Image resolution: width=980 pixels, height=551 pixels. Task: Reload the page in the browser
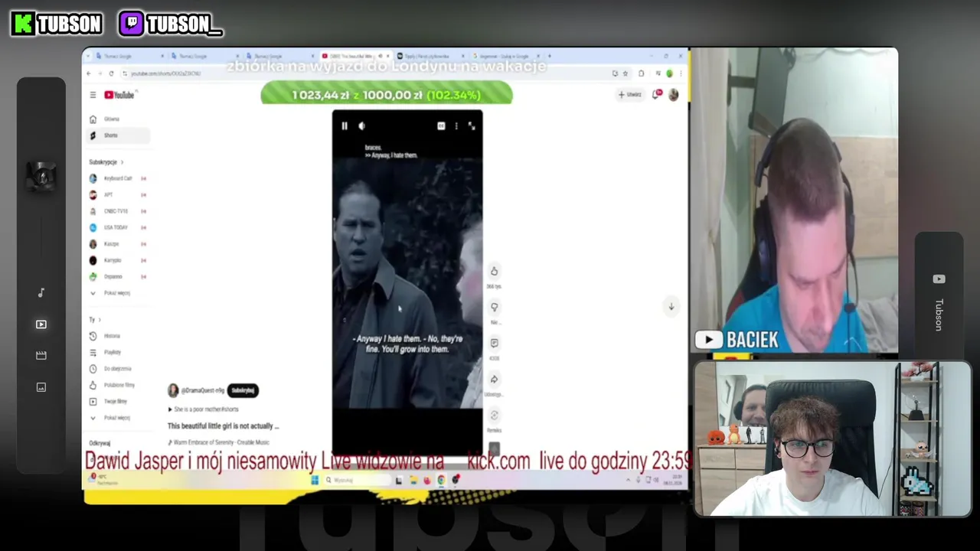coord(112,73)
